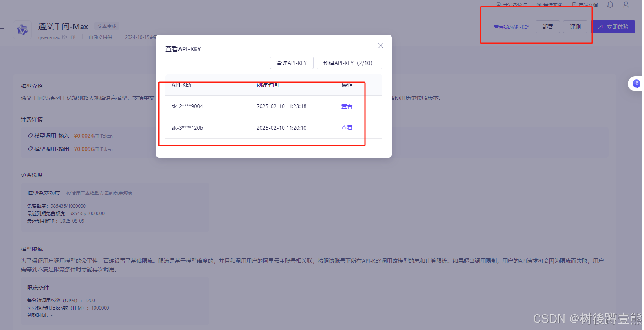Click 模型免费额度 heading
This screenshot has height=330, width=644.
44,193
